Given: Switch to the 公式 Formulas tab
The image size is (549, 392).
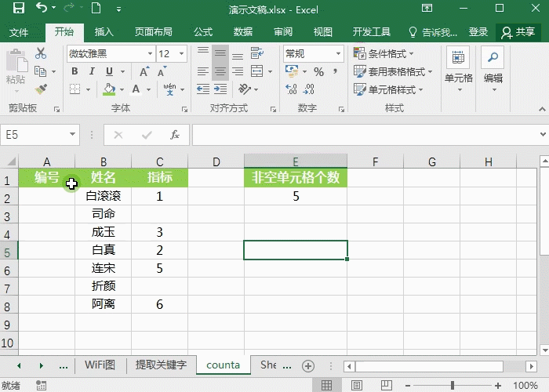Looking at the screenshot, I should point(203,32).
